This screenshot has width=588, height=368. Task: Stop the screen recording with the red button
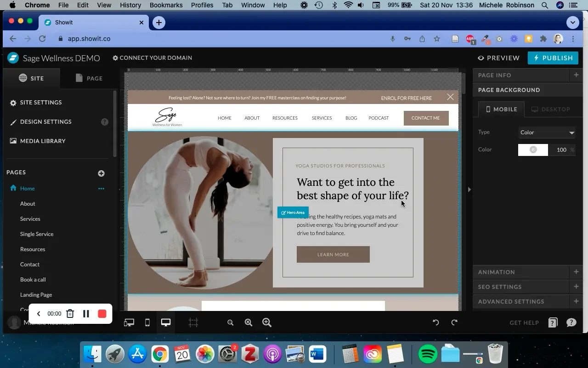(x=102, y=314)
